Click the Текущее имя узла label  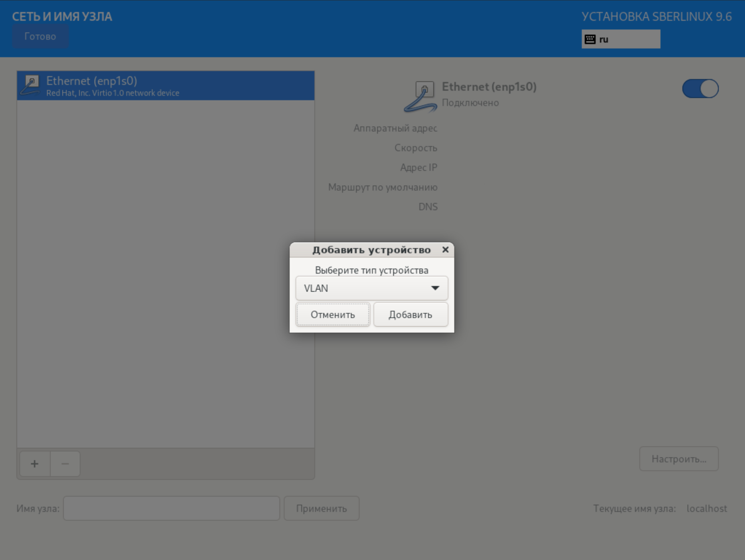click(634, 508)
